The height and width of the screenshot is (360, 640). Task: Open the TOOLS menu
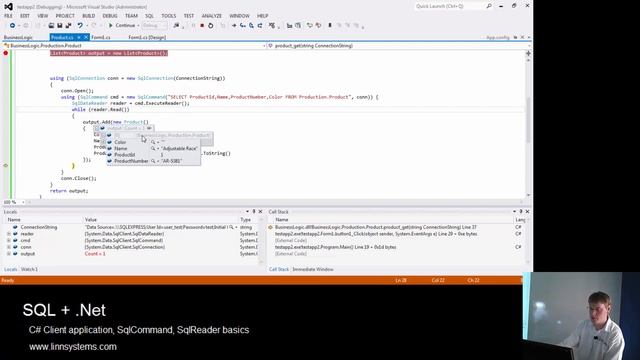(169, 16)
